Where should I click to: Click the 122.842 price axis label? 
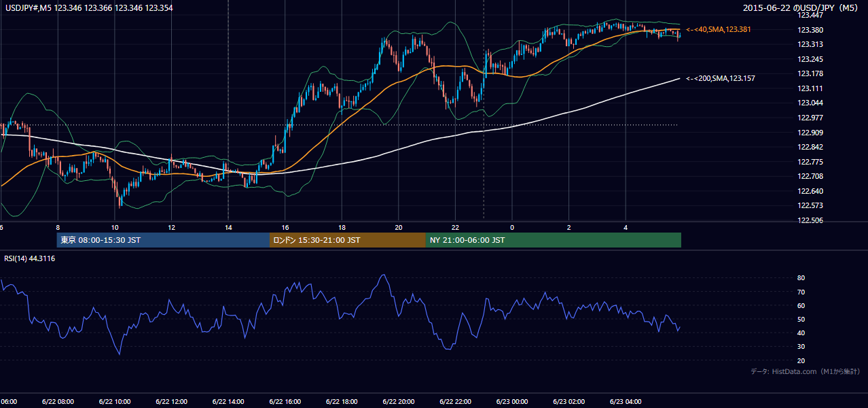(x=810, y=147)
